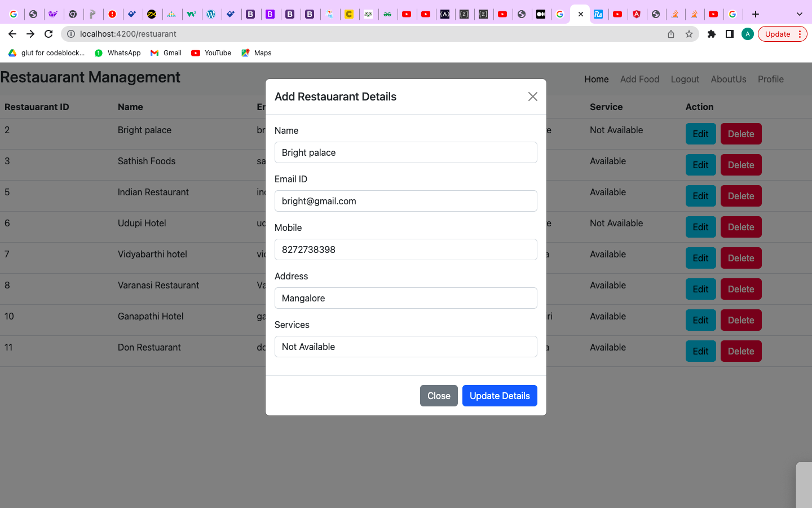The height and width of the screenshot is (508, 812).
Task: Delete the Don Restuarant row
Action: [x=741, y=351]
